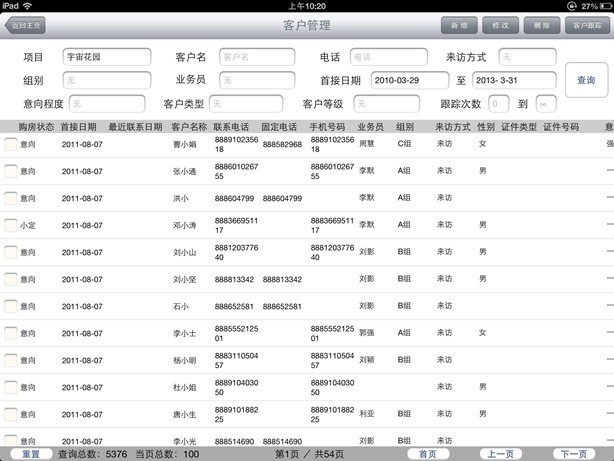The height and width of the screenshot is (461, 614).
Task: Click the 电话 phone input field
Action: [x=388, y=57]
